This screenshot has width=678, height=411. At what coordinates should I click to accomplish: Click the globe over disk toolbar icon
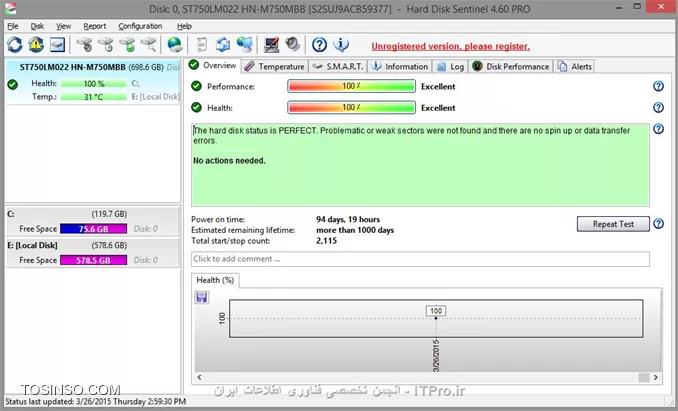(175, 45)
